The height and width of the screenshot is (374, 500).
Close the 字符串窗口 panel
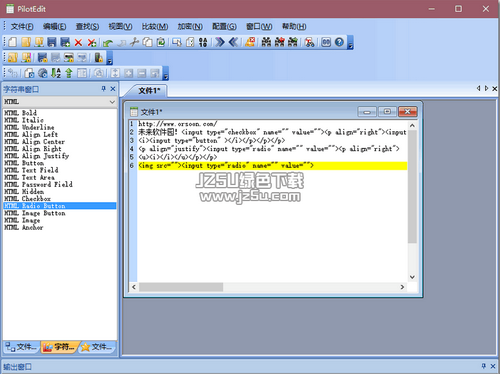(113, 89)
